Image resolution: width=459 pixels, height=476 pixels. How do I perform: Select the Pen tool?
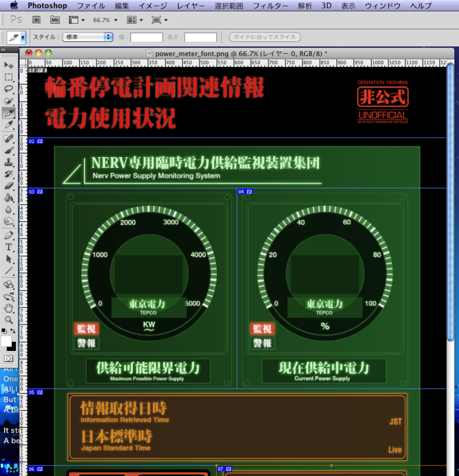8,235
